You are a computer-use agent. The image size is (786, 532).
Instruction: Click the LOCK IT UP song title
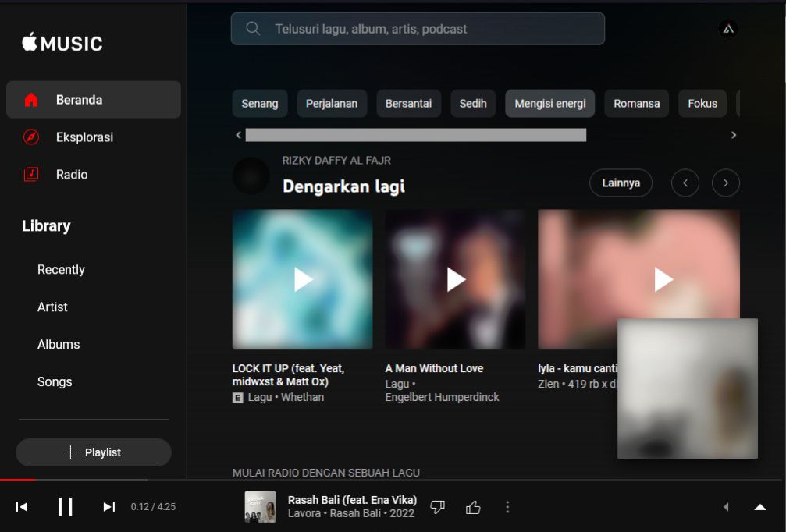point(288,374)
